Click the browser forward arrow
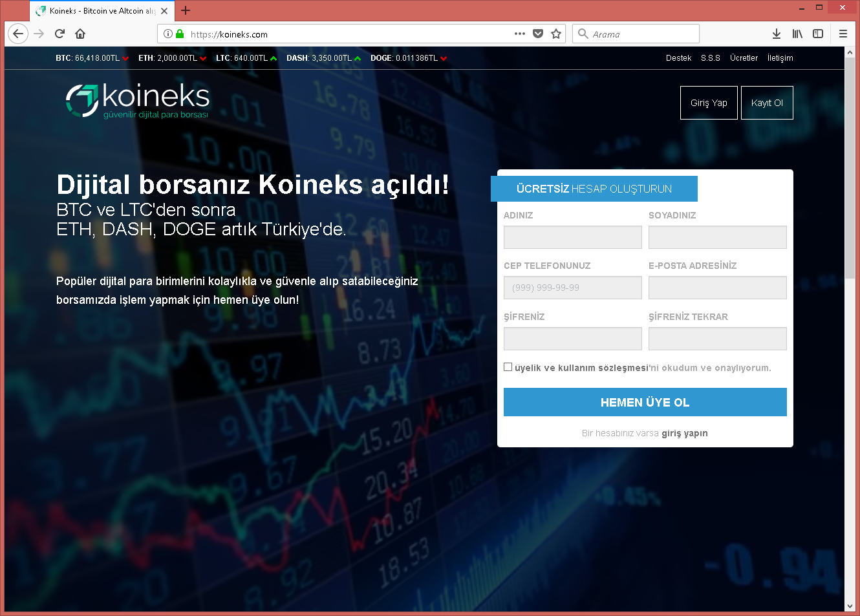This screenshot has width=860, height=616. (x=39, y=34)
